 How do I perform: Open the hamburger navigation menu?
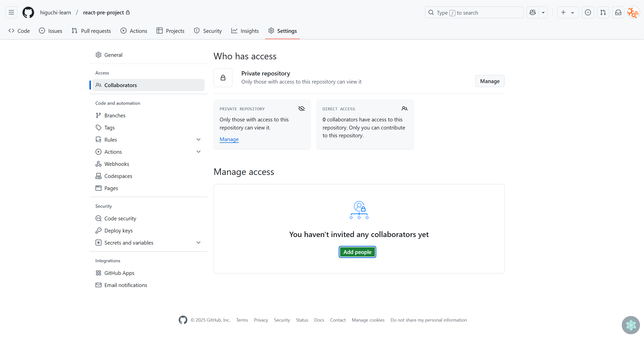pyautogui.click(x=11, y=12)
